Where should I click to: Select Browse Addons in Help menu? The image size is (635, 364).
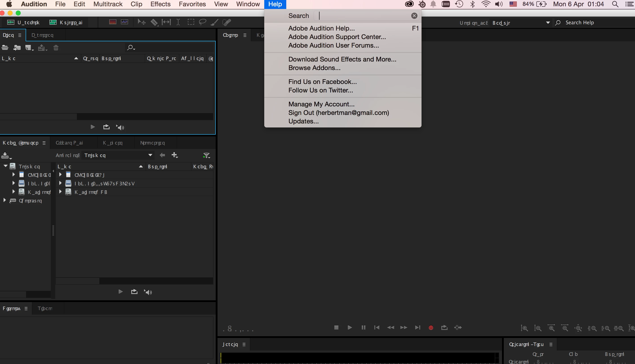click(x=314, y=68)
